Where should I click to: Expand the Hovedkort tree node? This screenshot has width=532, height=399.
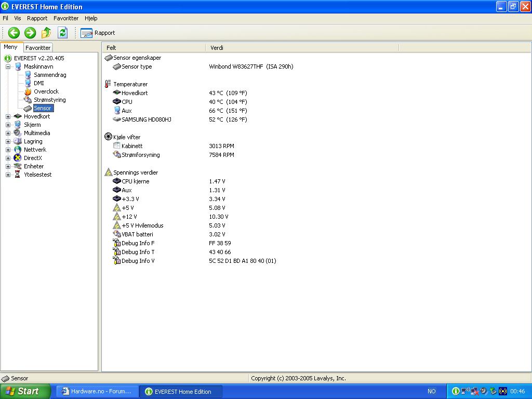8,116
